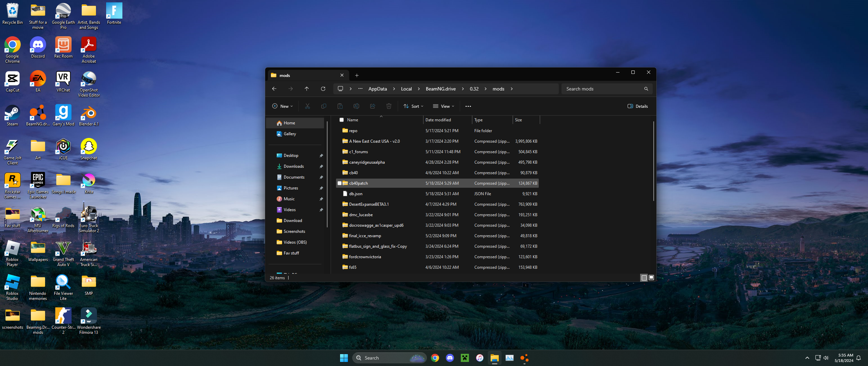This screenshot has width=868, height=366.
Task: Click the Refresh icon in the address bar
Action: tap(323, 89)
